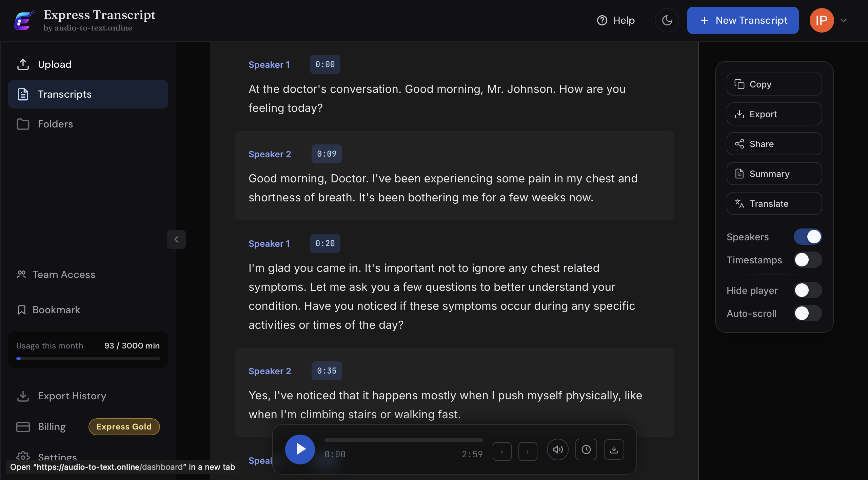Collapse the transcript sidebar
The height and width of the screenshot is (480, 868).
[176, 239]
